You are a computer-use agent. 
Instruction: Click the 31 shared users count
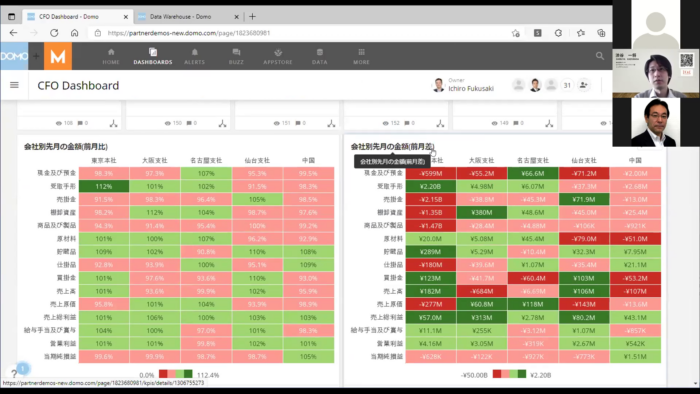coord(567,85)
